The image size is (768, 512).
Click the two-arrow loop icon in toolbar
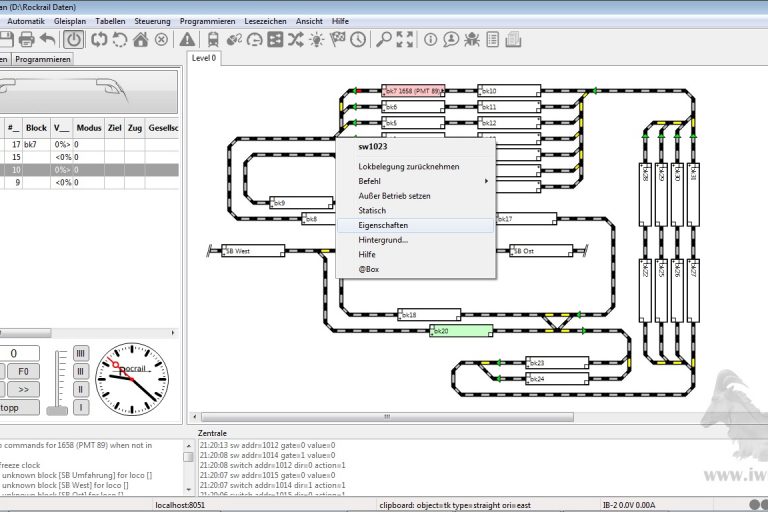tap(99, 40)
